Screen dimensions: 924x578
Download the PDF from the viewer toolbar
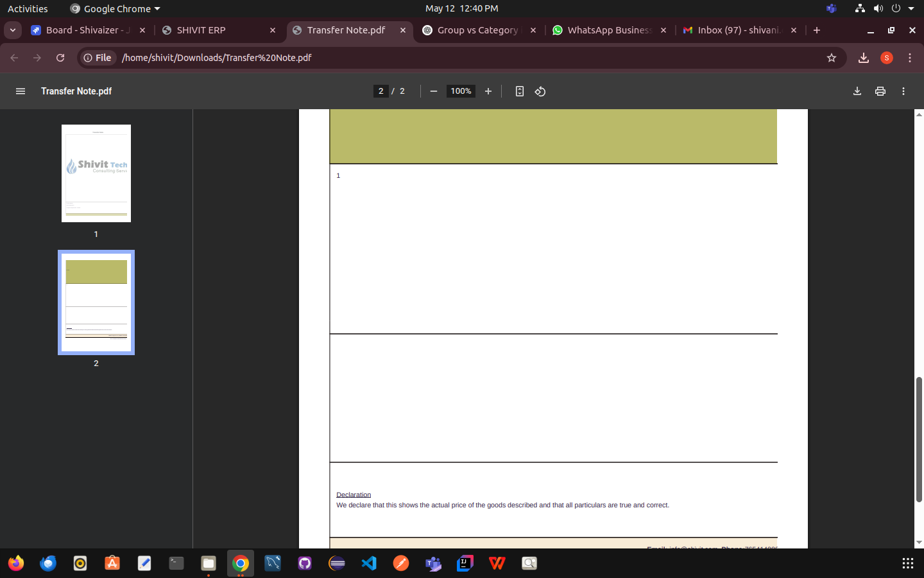coord(857,91)
